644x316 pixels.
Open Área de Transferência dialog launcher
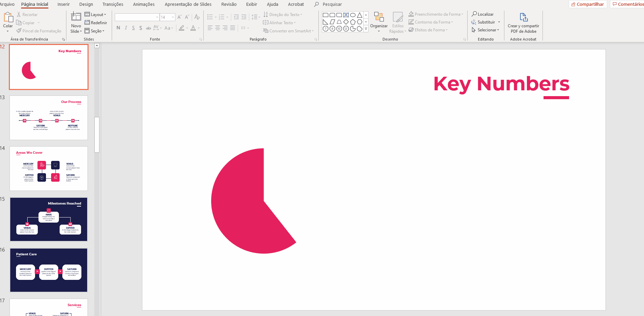[x=63, y=40]
